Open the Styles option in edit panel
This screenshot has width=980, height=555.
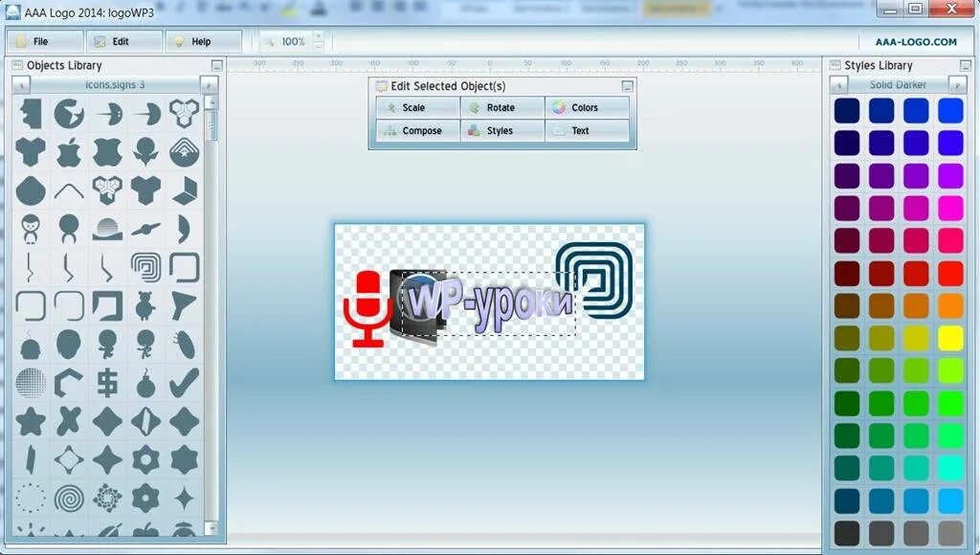(x=502, y=131)
